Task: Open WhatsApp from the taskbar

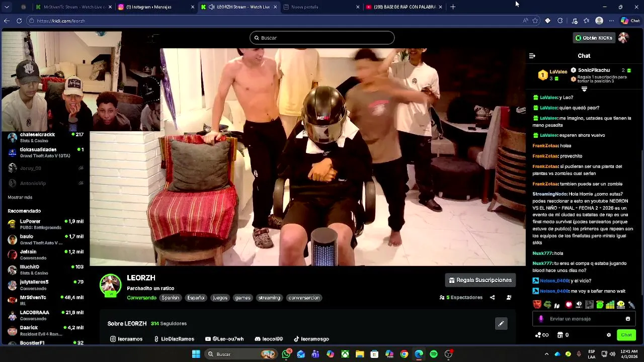Action: coord(287,354)
